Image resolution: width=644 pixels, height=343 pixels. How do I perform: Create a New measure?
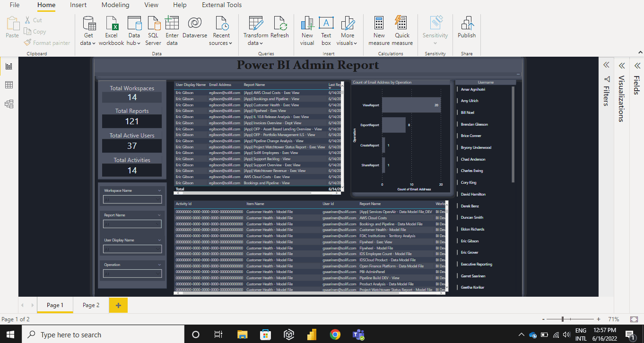coord(379,29)
